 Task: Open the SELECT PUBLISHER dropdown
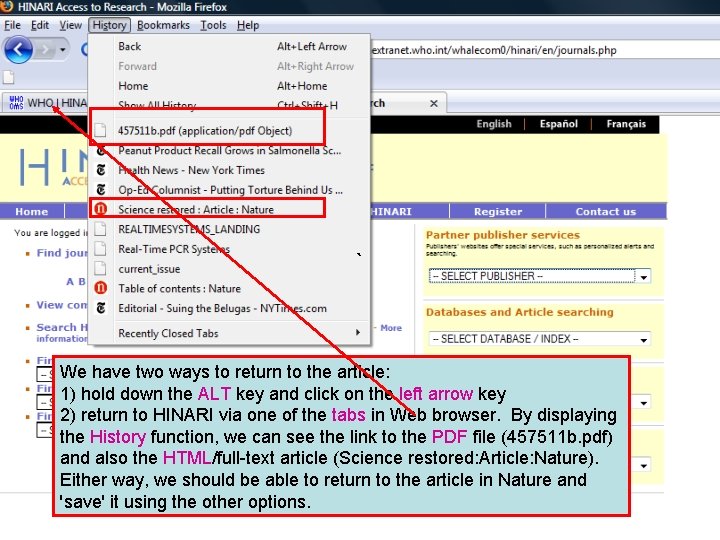coord(540,276)
